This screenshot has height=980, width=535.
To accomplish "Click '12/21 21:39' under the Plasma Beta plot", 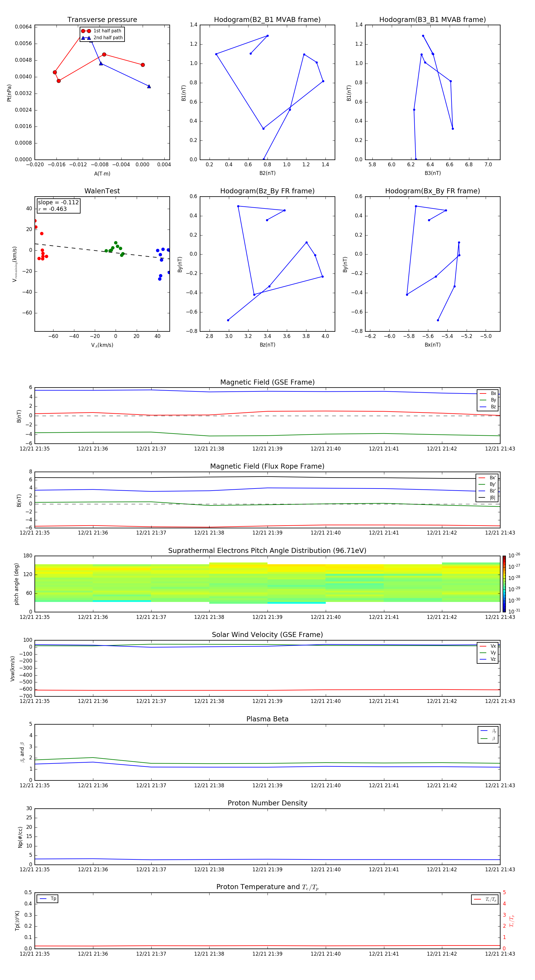I will point(267,785).
